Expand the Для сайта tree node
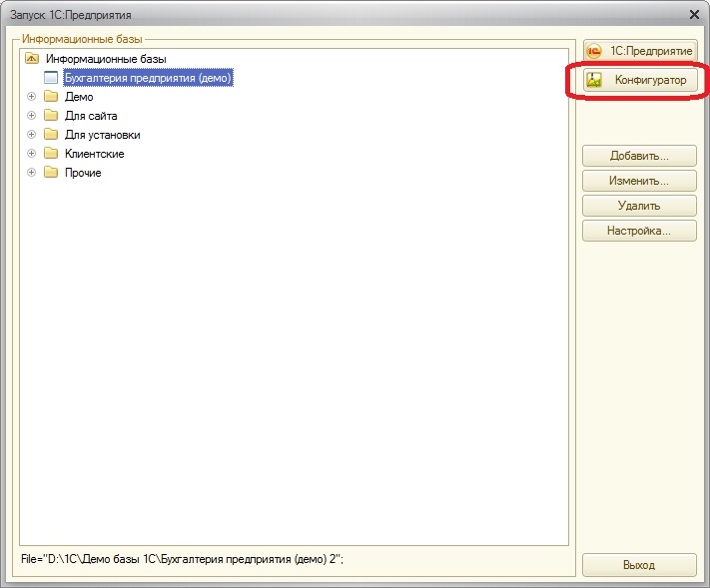The width and height of the screenshot is (710, 588). coord(31,116)
